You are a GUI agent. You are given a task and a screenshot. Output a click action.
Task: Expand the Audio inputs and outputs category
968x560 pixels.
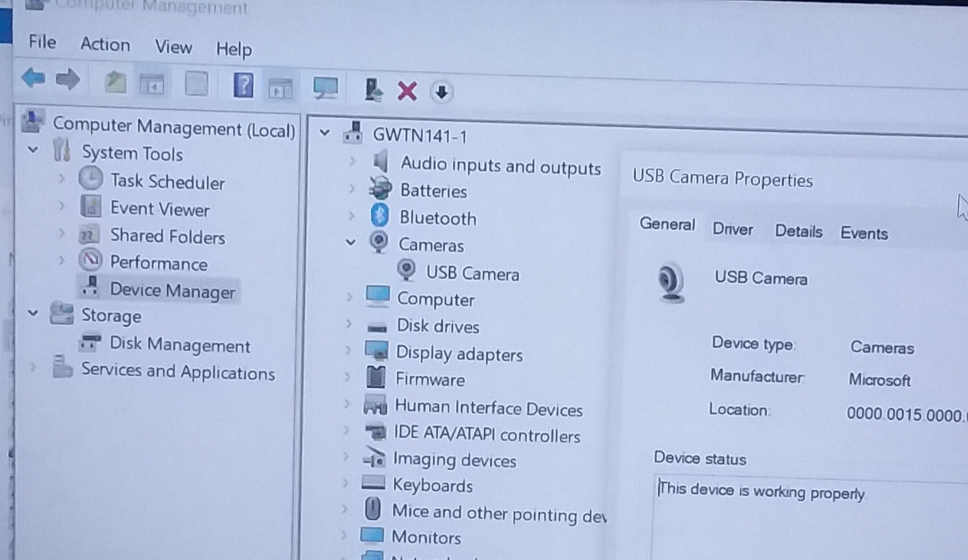coord(352,161)
